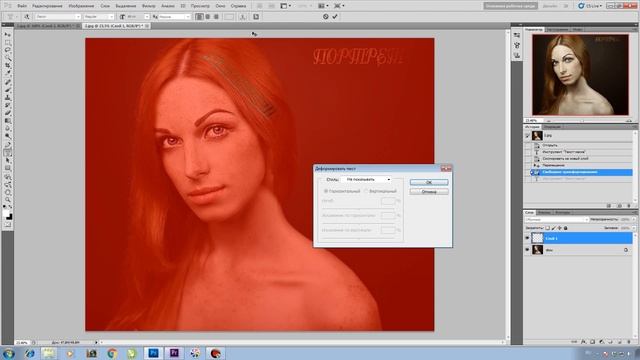Click the Отмена button in the dialog
The height and width of the screenshot is (360, 640).
click(x=429, y=191)
